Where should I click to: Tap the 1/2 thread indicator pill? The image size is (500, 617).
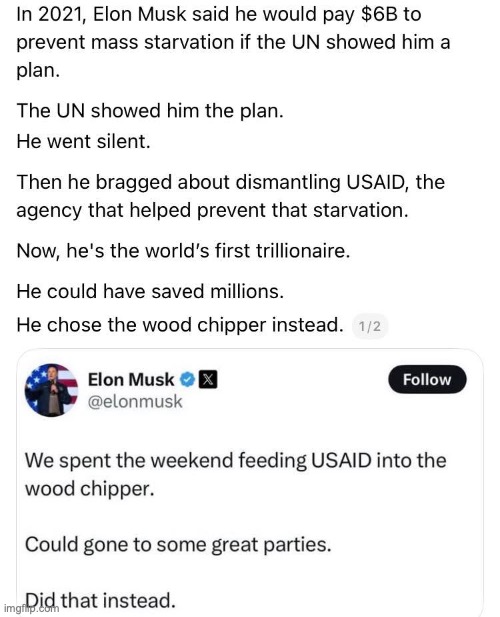[x=369, y=326]
